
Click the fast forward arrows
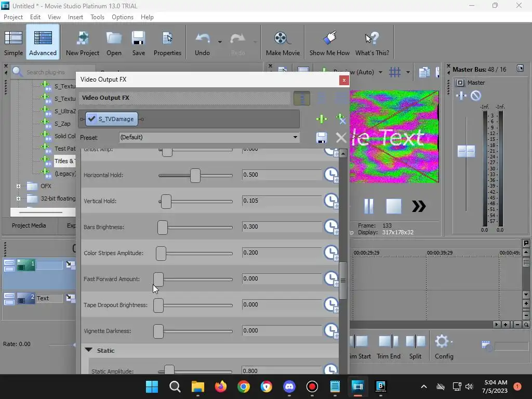tap(419, 206)
